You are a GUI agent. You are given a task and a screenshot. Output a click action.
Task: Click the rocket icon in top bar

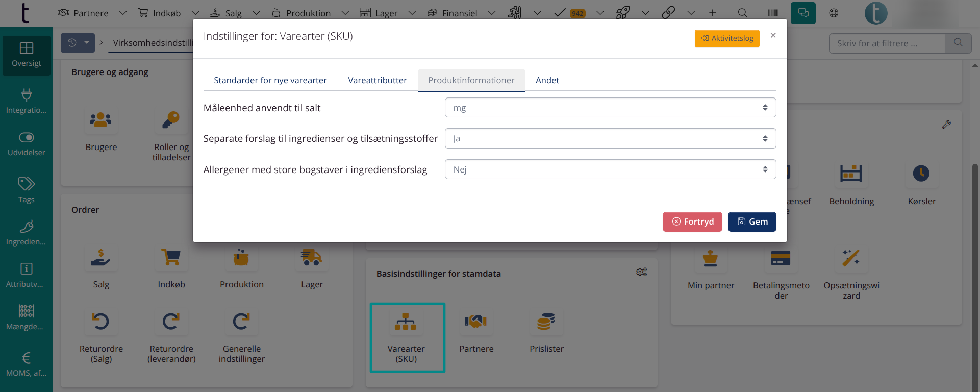coord(622,13)
